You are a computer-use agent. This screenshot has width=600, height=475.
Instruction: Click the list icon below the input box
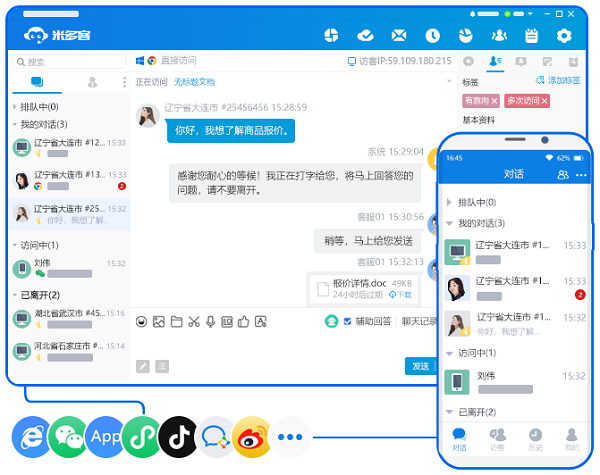pyautogui.click(x=162, y=366)
